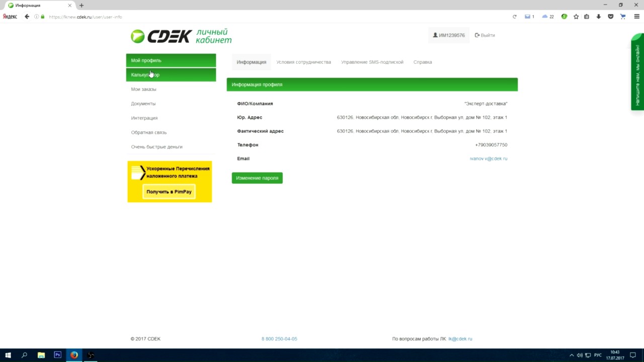Viewport: 644px width, 362px height.
Task: Click the ivanov.v@cdek.ru email link
Action: tap(489, 158)
